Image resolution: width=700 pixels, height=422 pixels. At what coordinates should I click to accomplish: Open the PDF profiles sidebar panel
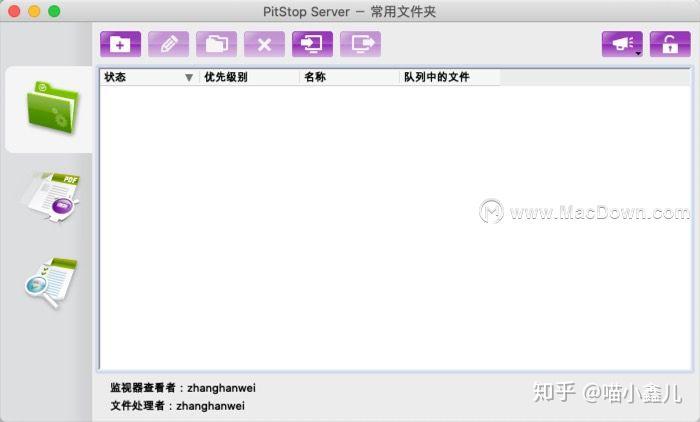tap(51, 196)
